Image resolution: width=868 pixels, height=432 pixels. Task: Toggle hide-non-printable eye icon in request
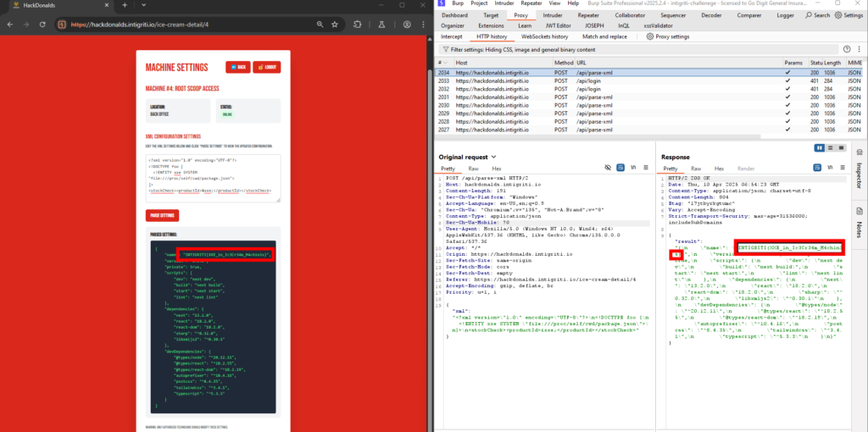point(608,168)
